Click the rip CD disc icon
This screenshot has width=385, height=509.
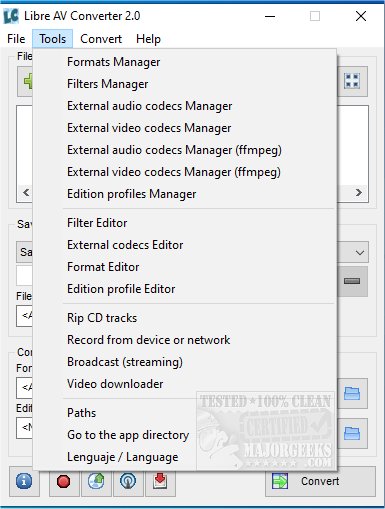96,482
